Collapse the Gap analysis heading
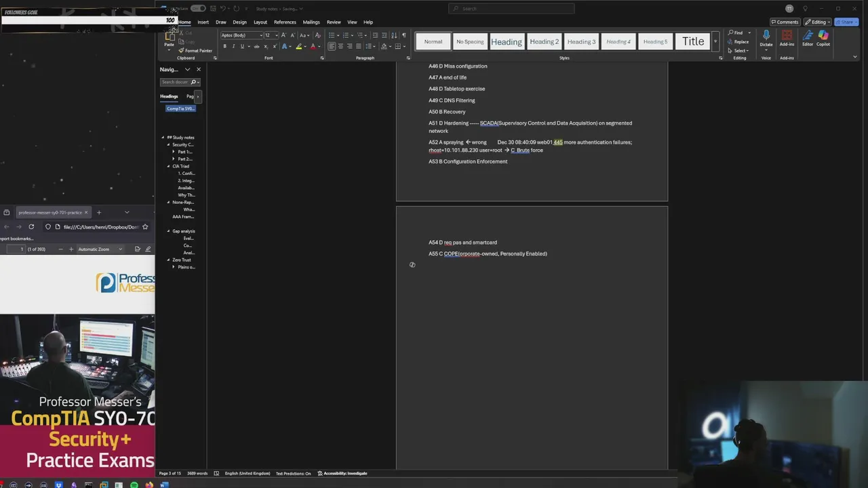 click(x=169, y=231)
